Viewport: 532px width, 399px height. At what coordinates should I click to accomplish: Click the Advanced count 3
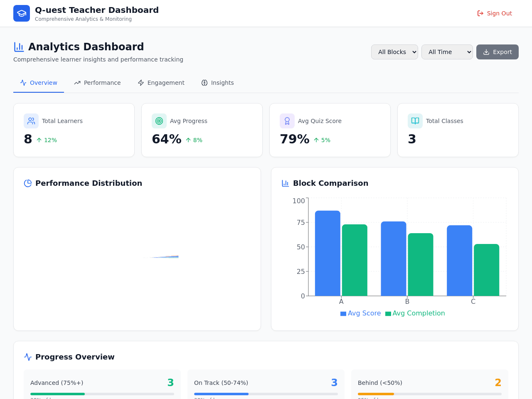point(170,383)
